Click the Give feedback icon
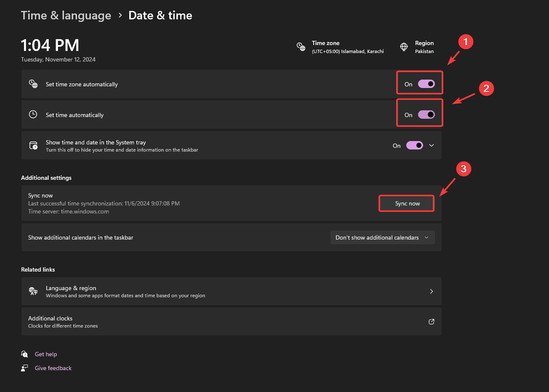 point(24,368)
